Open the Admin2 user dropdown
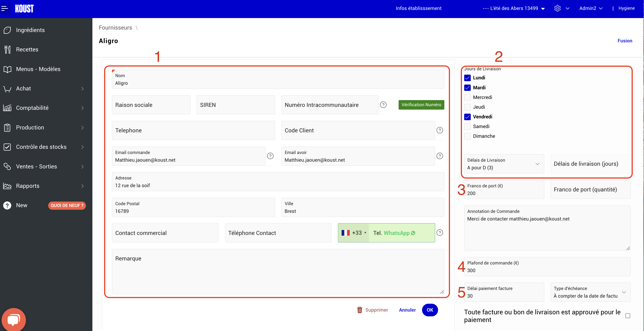 [x=591, y=8]
